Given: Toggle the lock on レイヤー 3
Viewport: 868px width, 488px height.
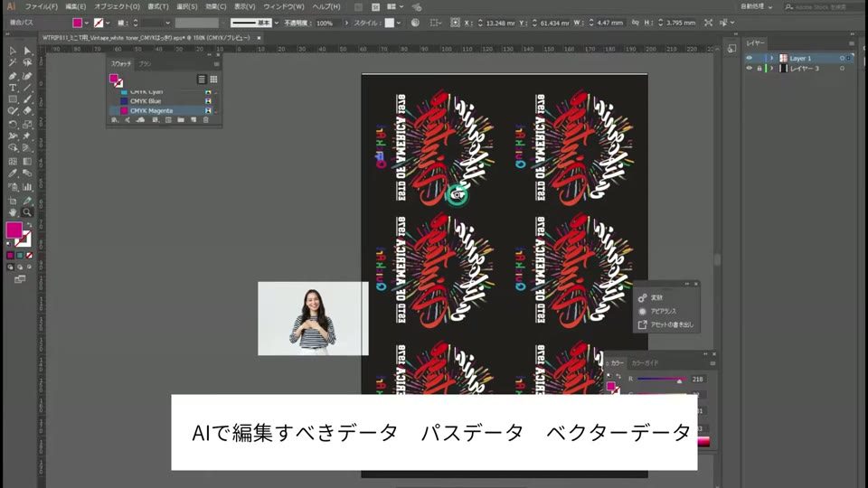Looking at the screenshot, I should pos(759,69).
